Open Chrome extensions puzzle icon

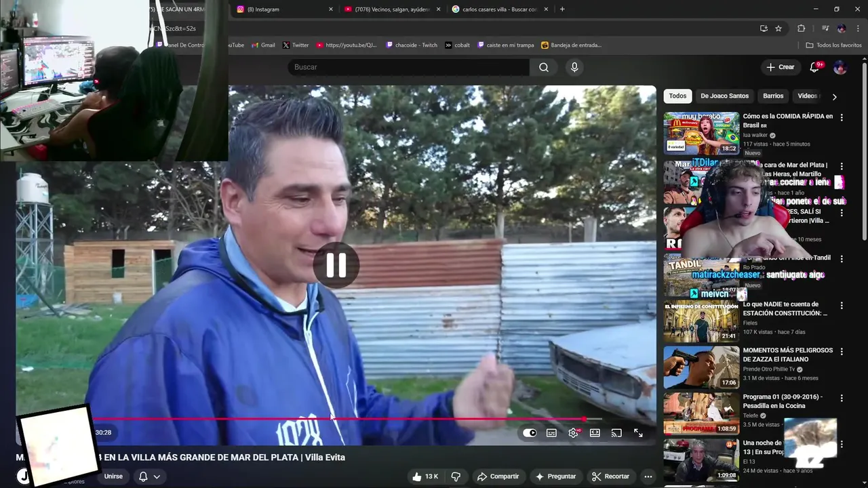click(801, 28)
